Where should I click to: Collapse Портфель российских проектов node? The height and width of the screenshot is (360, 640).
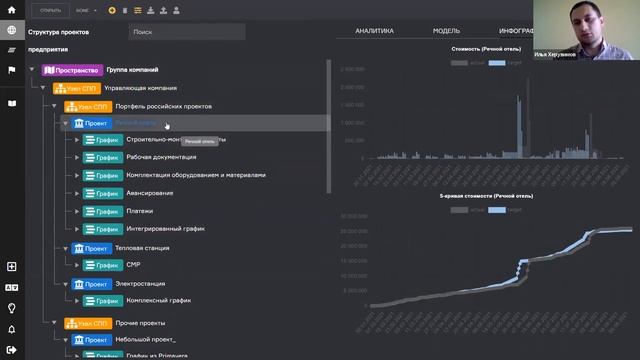[x=54, y=106]
